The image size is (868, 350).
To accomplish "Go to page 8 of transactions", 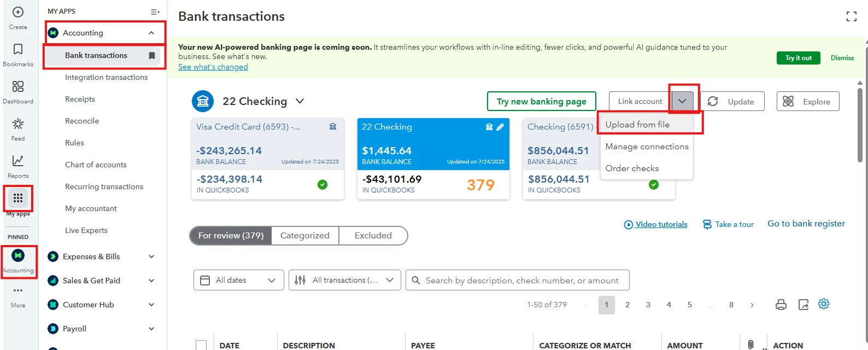I will pos(731,305).
